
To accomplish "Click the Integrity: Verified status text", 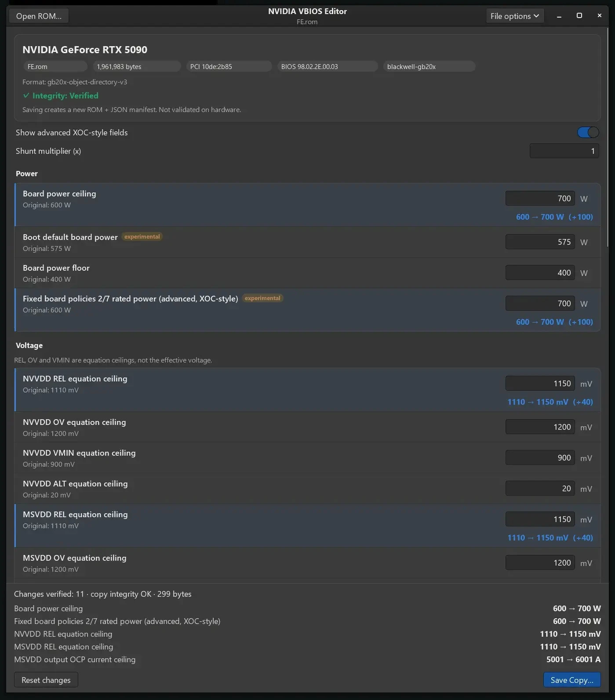I will [61, 96].
